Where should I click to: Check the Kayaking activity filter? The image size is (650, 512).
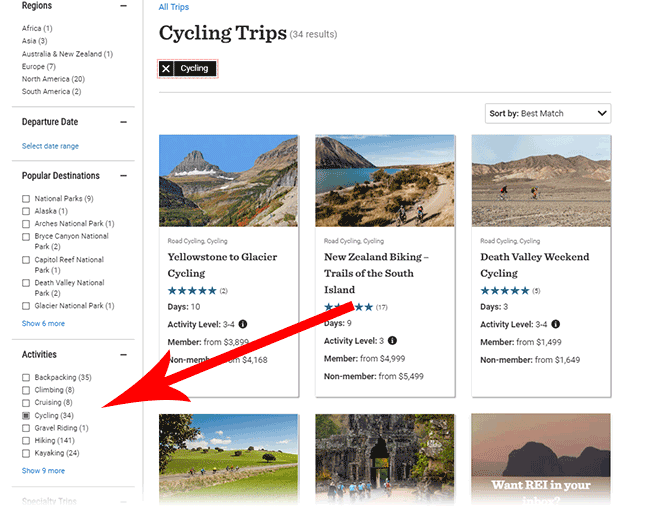26,453
